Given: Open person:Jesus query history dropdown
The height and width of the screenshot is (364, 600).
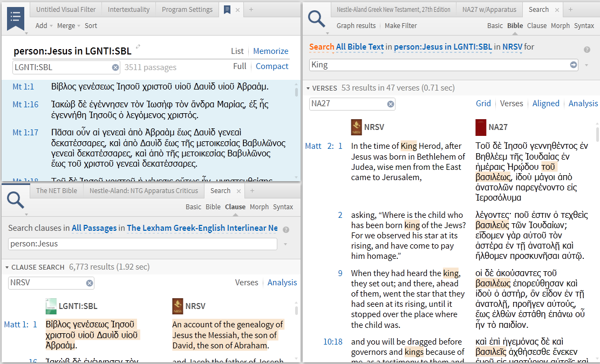Looking at the screenshot, I should click(285, 244).
